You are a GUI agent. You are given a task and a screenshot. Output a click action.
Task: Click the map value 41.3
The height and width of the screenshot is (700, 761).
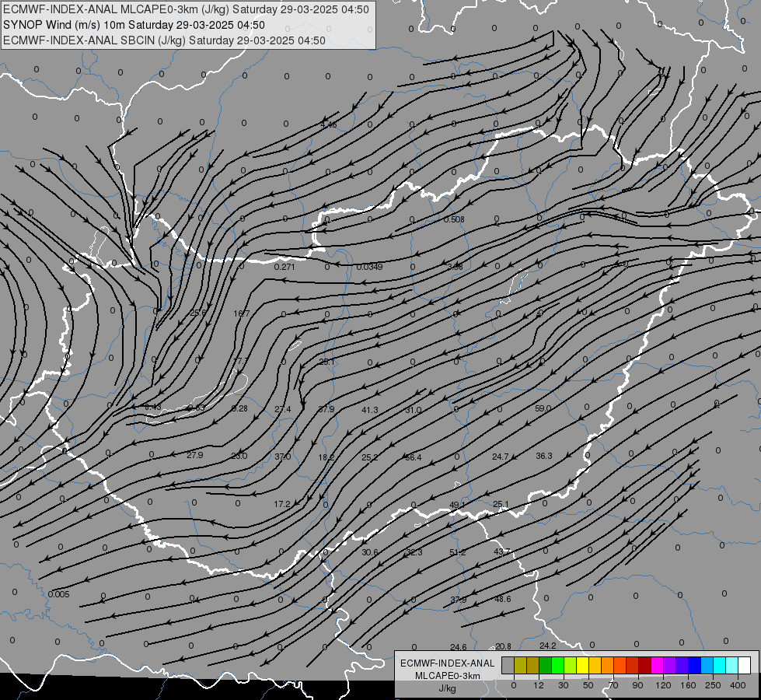click(x=370, y=410)
